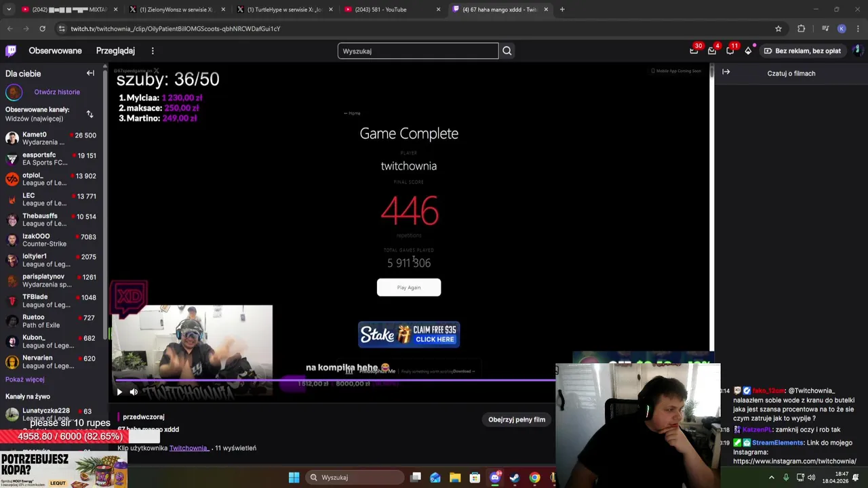Click the Windows taskbar search box

(356, 477)
